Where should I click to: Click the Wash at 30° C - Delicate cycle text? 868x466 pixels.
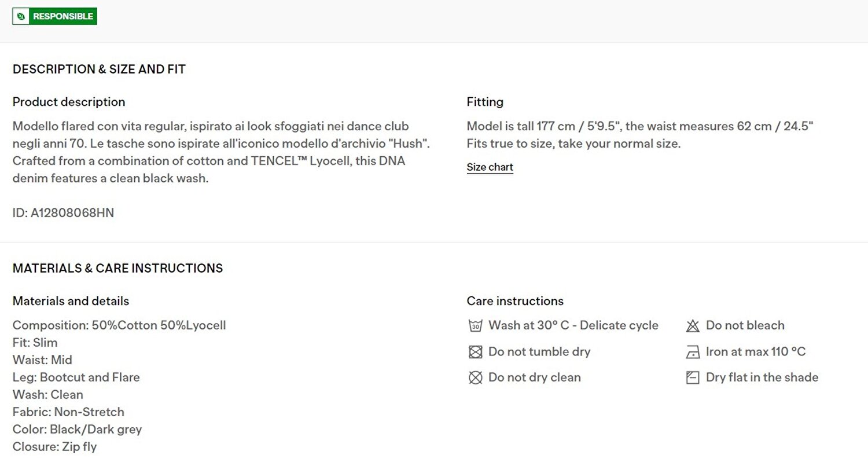[x=573, y=325]
